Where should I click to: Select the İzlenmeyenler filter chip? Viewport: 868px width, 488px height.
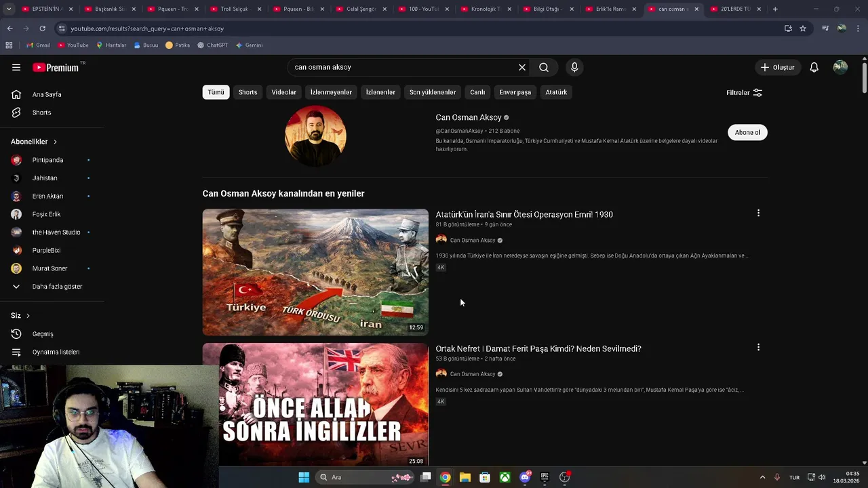pyautogui.click(x=331, y=92)
